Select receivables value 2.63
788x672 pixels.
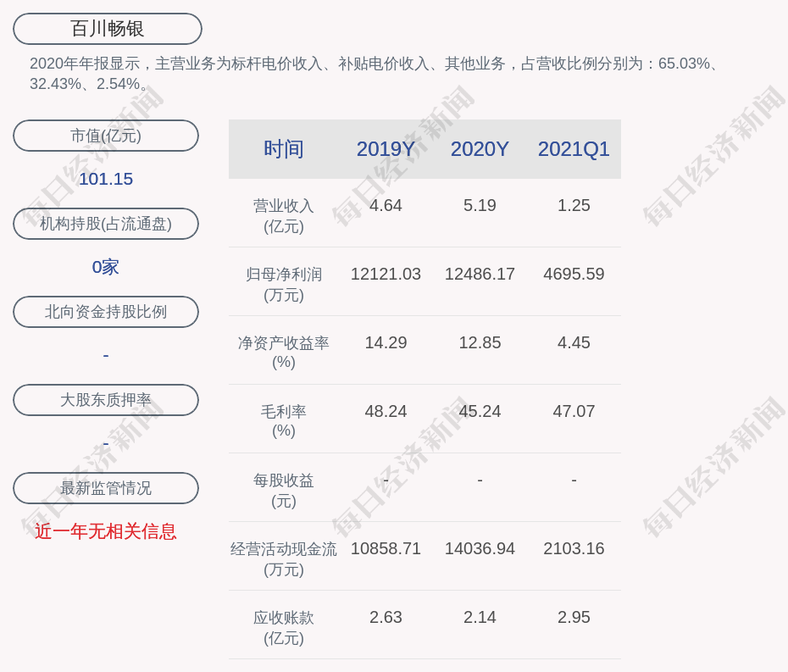(x=386, y=617)
